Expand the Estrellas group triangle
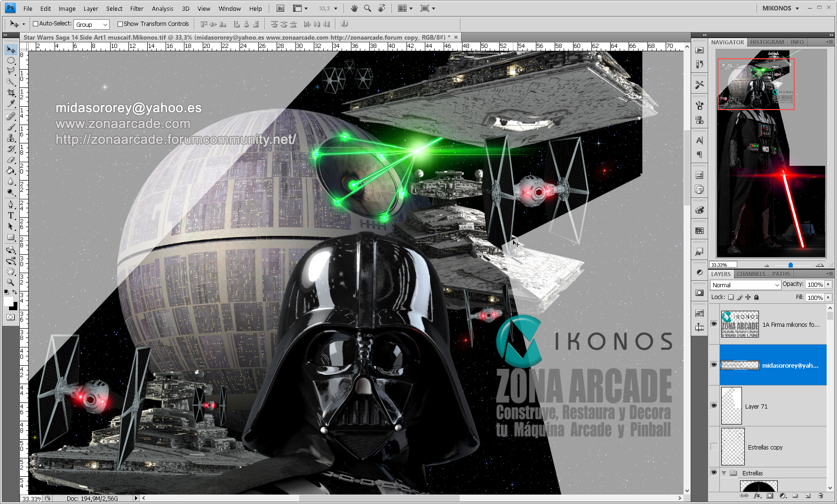The image size is (837, 504). pyautogui.click(x=724, y=473)
